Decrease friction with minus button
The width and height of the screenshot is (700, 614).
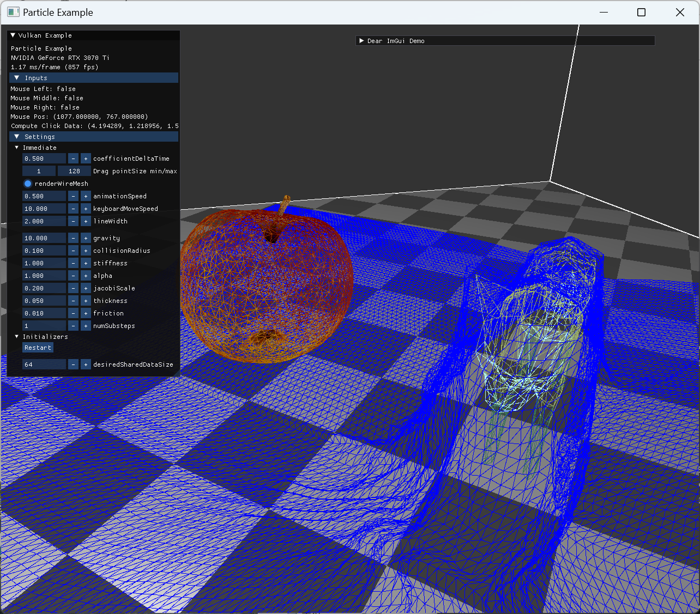[74, 313]
